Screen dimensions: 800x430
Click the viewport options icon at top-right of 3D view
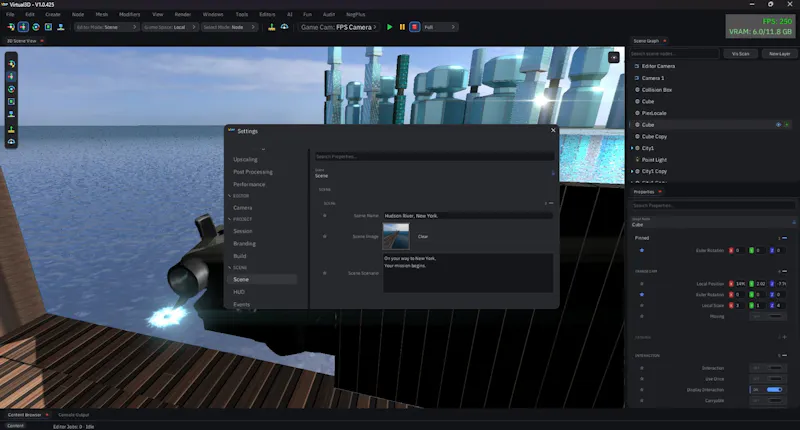(x=614, y=58)
